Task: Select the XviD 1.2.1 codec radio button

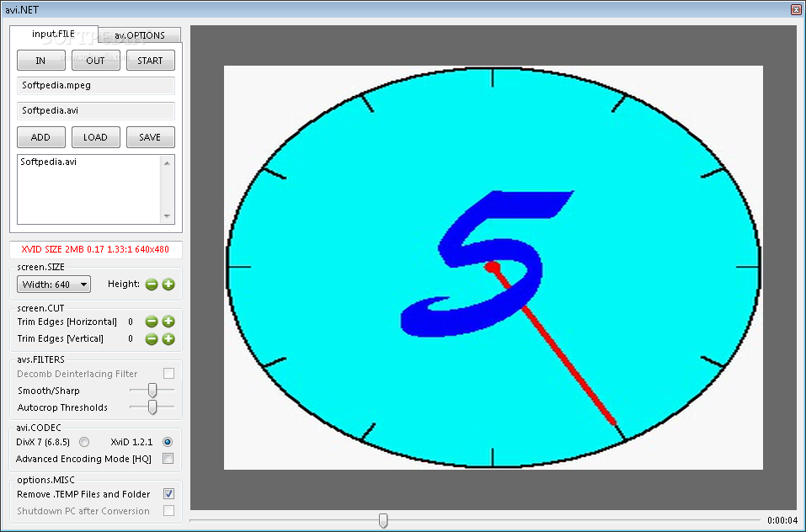Action: pyautogui.click(x=168, y=442)
